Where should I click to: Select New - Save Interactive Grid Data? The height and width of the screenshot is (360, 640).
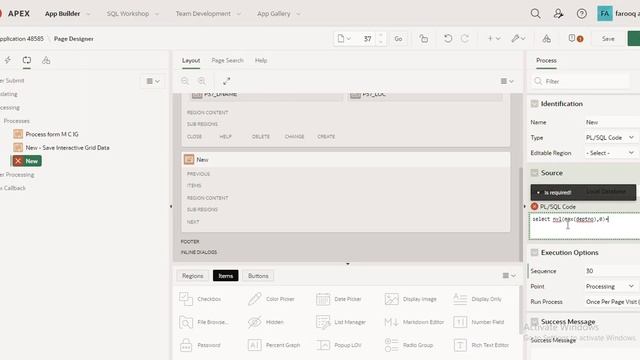[61, 147]
